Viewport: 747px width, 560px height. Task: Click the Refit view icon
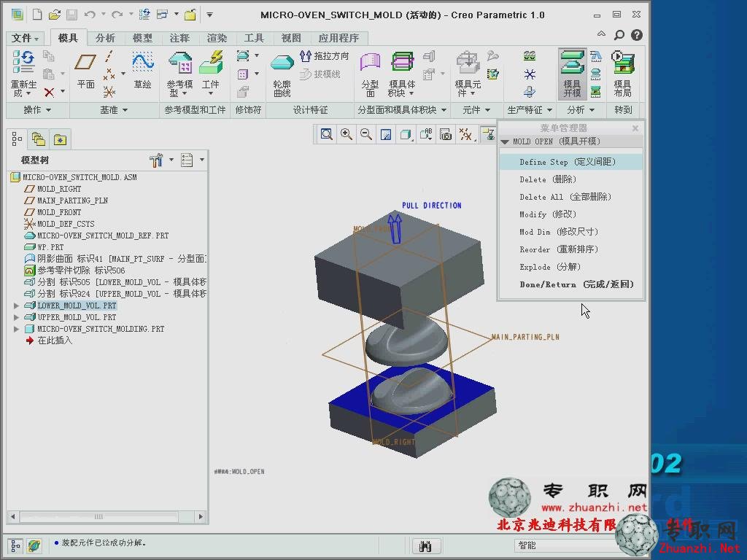[x=326, y=134]
